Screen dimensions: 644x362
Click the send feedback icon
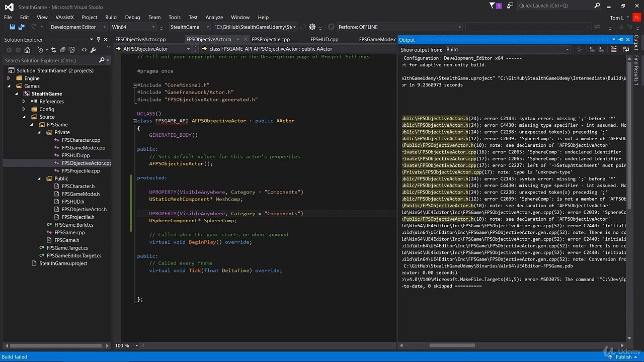click(510, 6)
